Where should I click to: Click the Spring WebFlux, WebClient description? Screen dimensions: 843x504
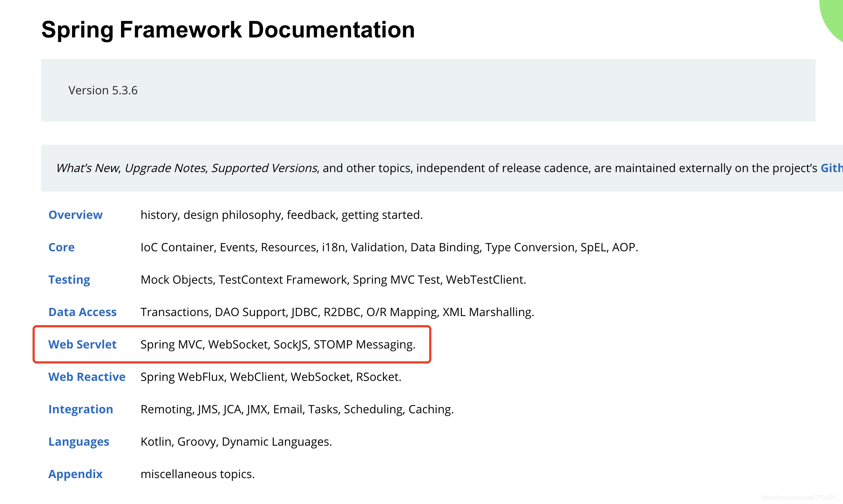(271, 377)
